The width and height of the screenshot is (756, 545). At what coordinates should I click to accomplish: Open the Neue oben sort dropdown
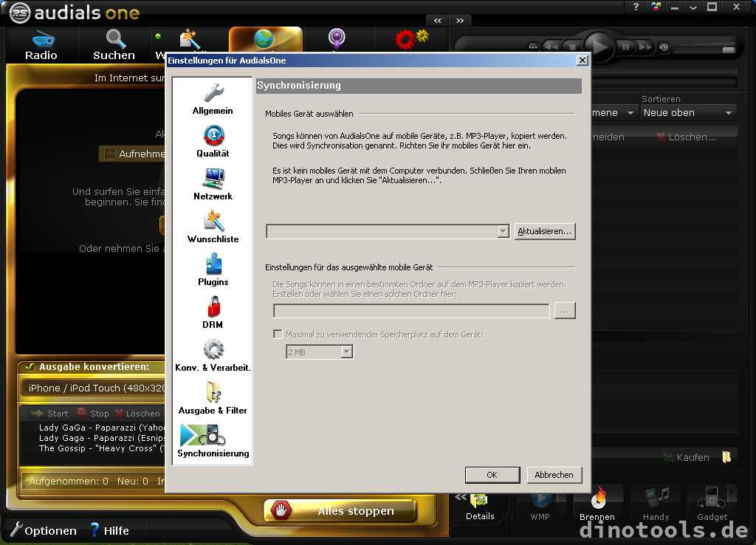coord(688,113)
